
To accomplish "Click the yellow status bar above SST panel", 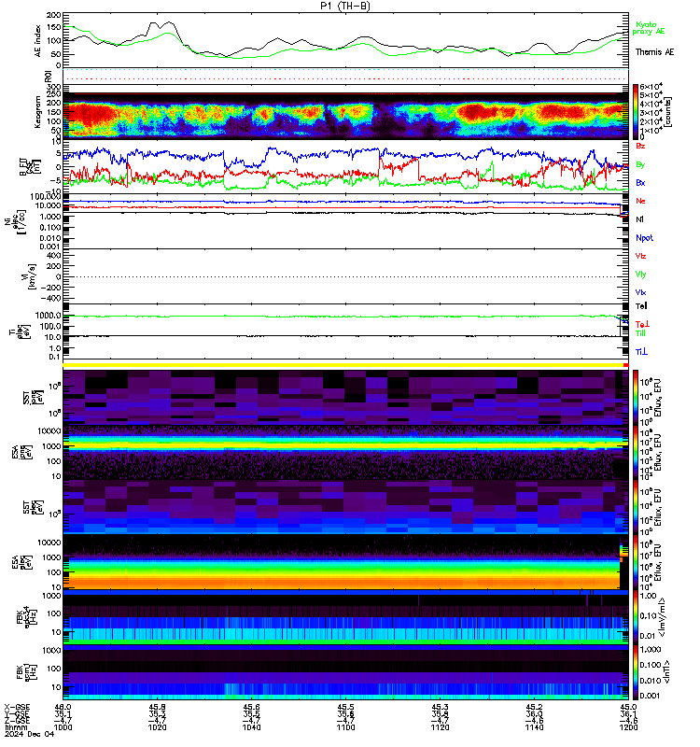I will (x=343, y=365).
